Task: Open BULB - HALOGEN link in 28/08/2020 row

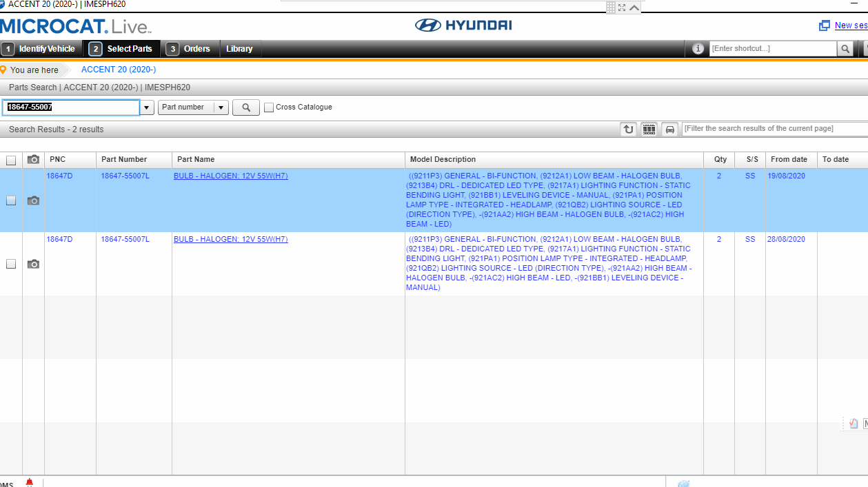Action: coord(231,239)
